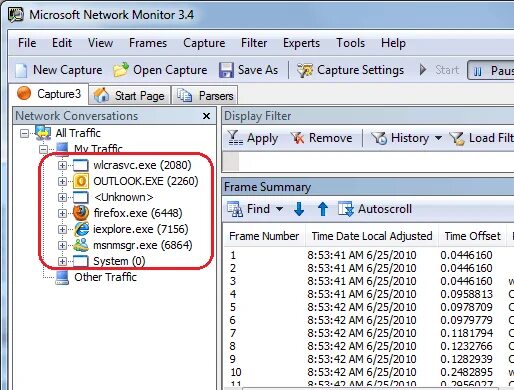The height and width of the screenshot is (390, 514).
Task: Click the firefox.exe icon in tree
Action: pyautogui.click(x=81, y=213)
